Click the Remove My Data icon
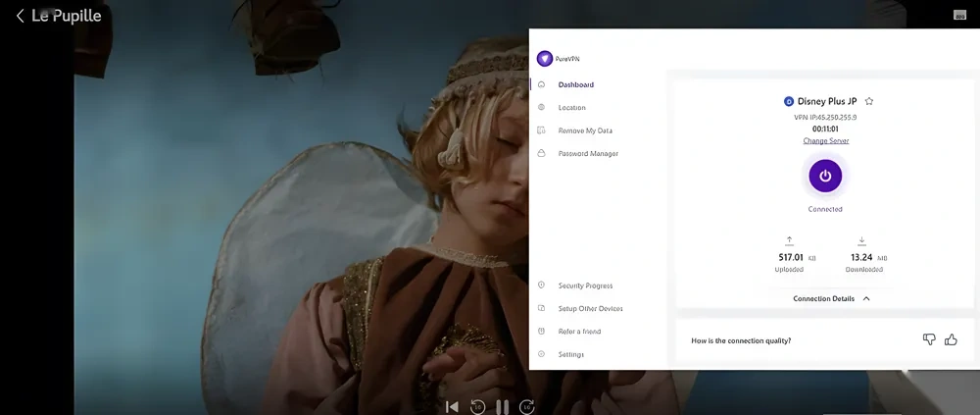 541,130
